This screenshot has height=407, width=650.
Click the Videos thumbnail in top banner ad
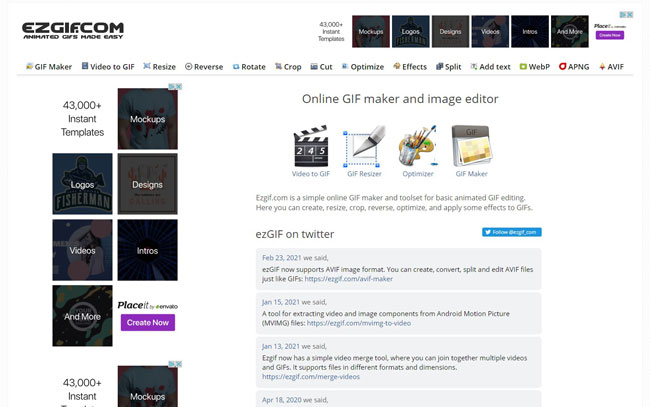[490, 31]
